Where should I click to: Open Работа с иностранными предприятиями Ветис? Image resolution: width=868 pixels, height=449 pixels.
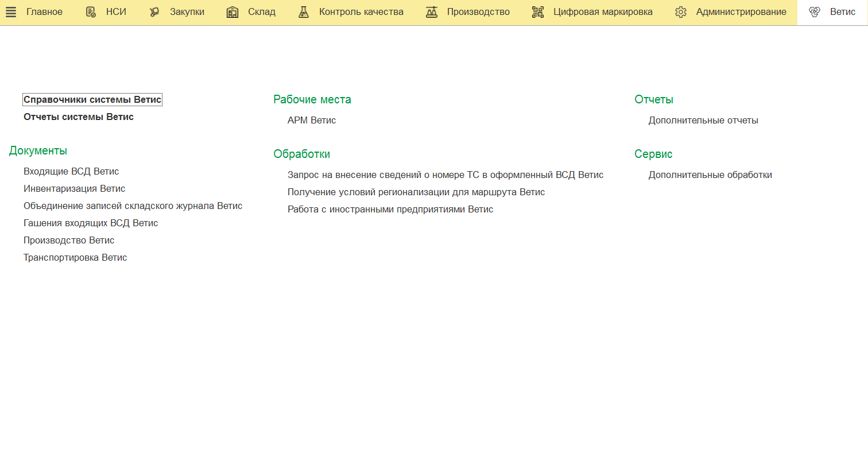tap(390, 210)
